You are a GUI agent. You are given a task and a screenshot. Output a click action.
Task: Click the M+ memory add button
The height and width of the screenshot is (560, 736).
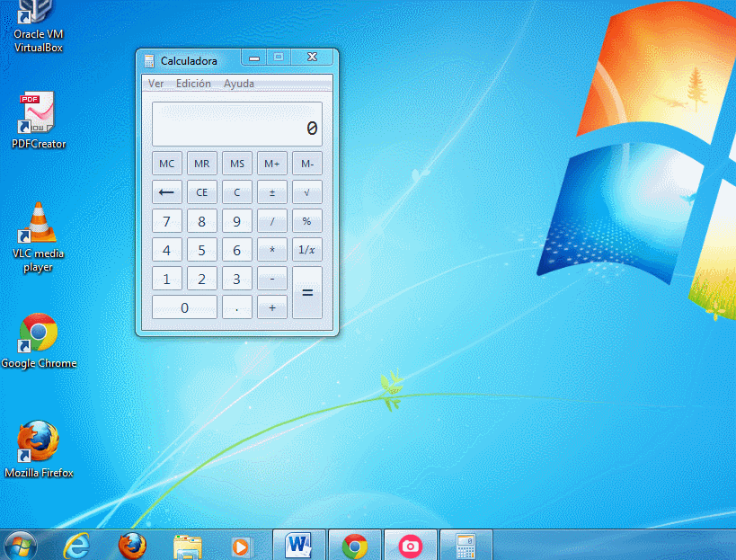tap(272, 164)
